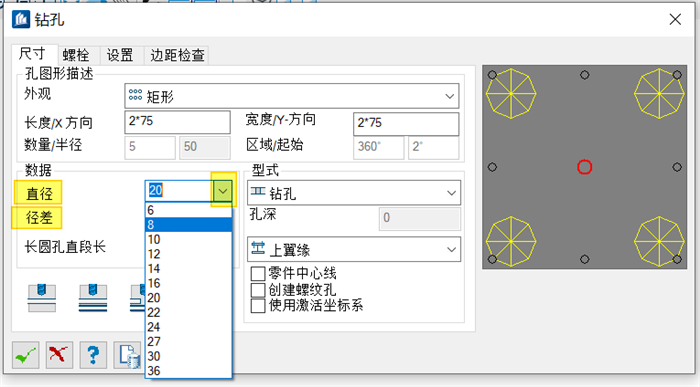Click the save-to-database document icon
The width and height of the screenshot is (700, 387).
pyautogui.click(x=129, y=355)
